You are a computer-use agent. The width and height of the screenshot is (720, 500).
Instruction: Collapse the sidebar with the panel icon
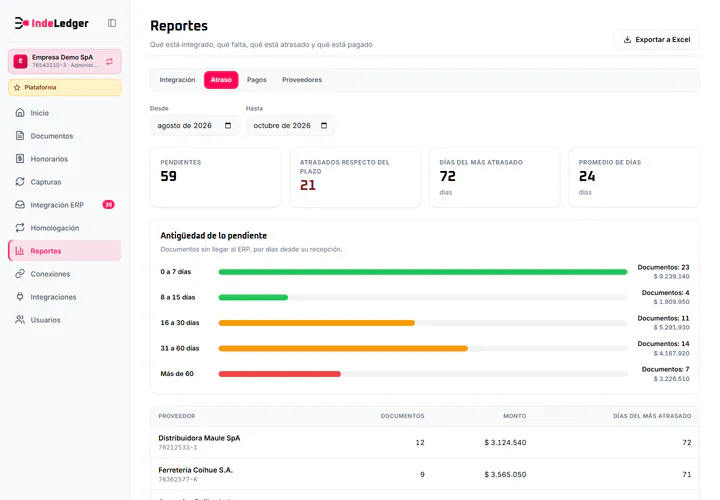click(112, 23)
